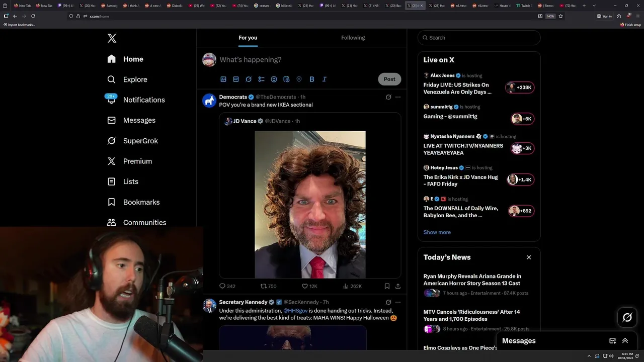Image resolution: width=644 pixels, height=362 pixels.
Task: View analytics showing 262K views
Action: tap(352, 286)
